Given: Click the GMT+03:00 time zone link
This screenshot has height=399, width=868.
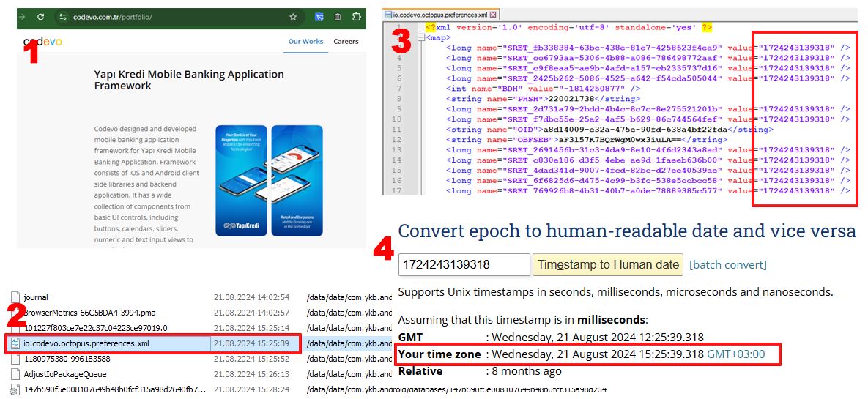Looking at the screenshot, I should point(735,354).
